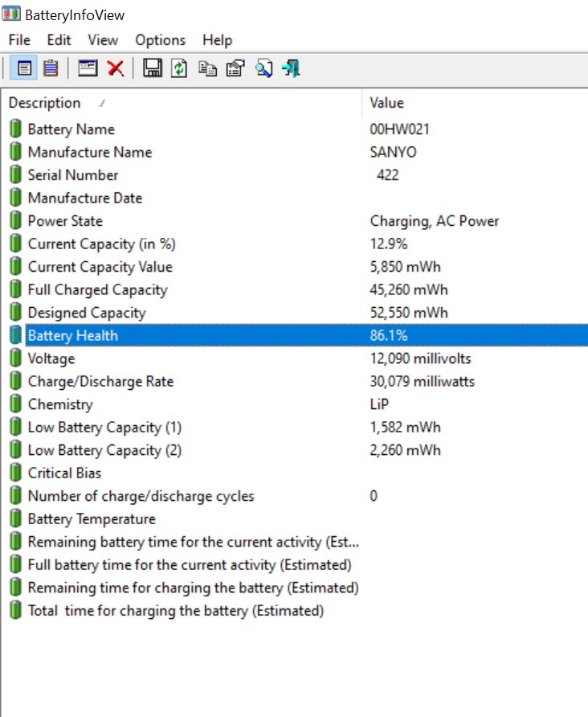Open the View menu
588x717 pixels.
tap(103, 40)
